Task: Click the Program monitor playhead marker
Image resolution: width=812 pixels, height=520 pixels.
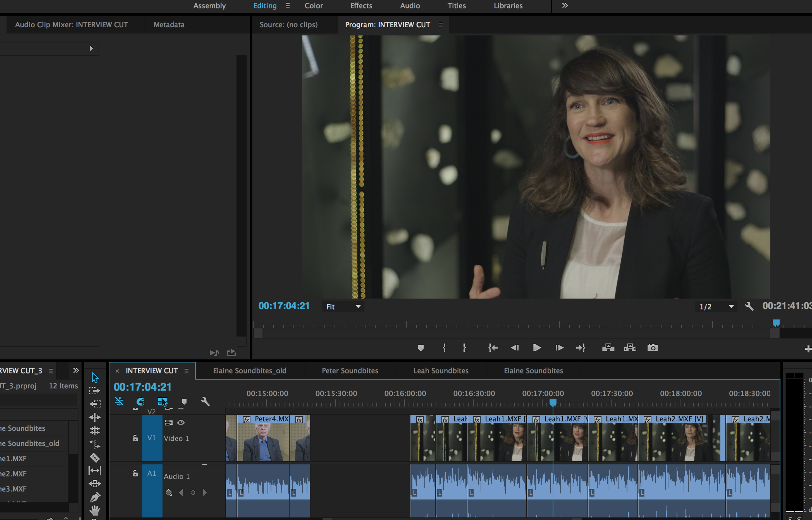Action: point(776,323)
